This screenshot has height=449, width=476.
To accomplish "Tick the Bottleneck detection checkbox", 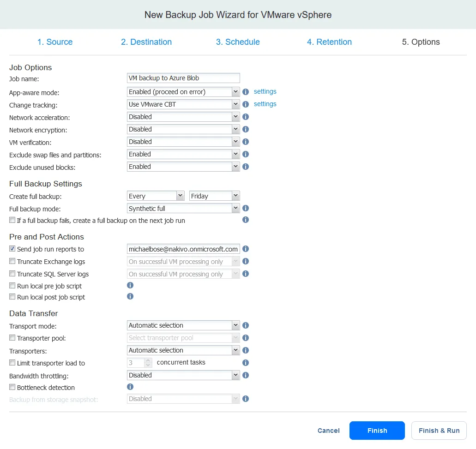I will (x=12, y=388).
